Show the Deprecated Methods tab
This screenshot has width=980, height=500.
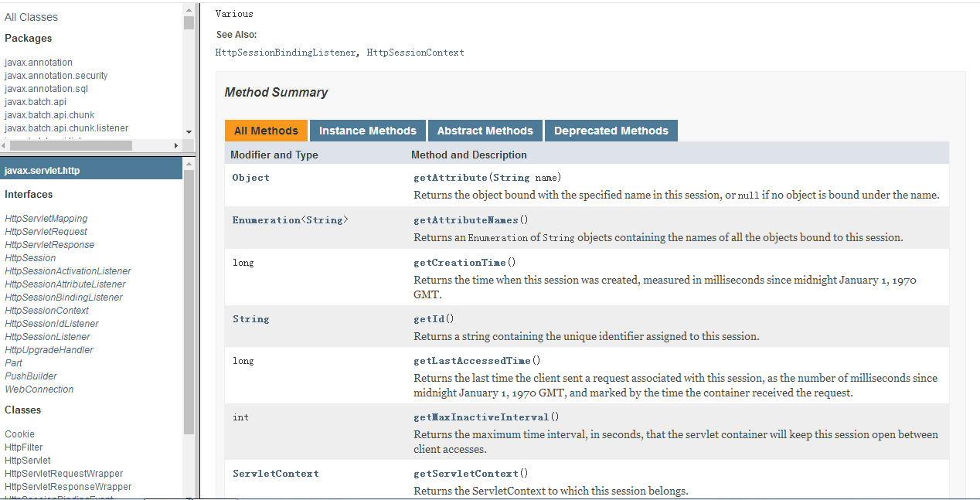[x=611, y=131]
